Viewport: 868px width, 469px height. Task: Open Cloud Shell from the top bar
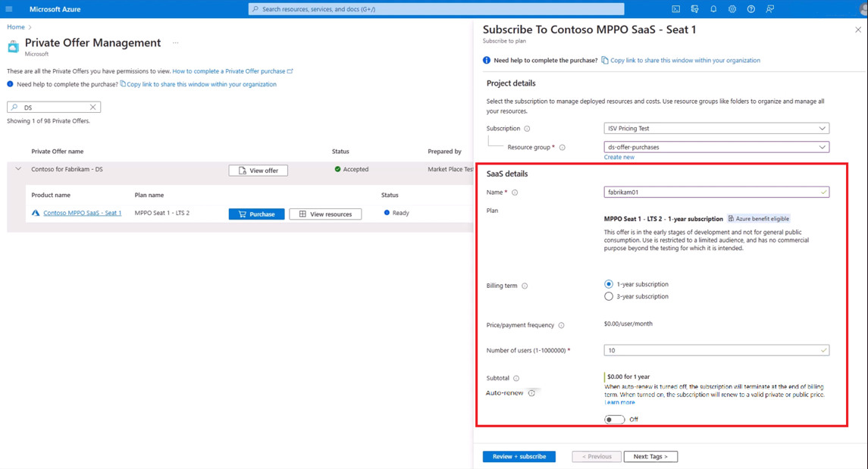pos(675,9)
